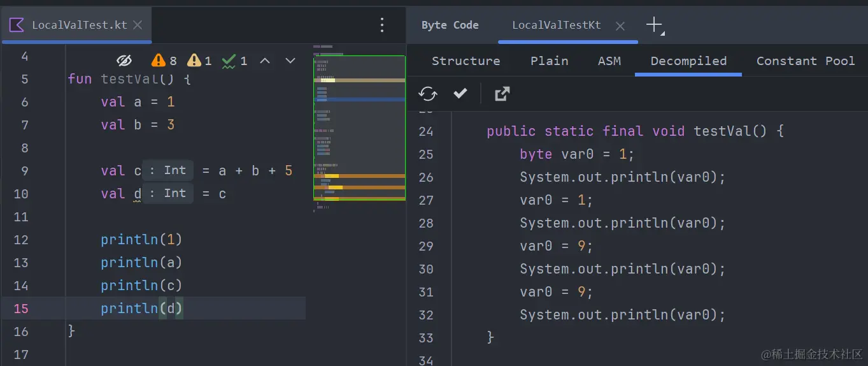Viewport: 868px width, 366px height.
Task: Click the yellow weak warning indicator
Action: point(199,61)
